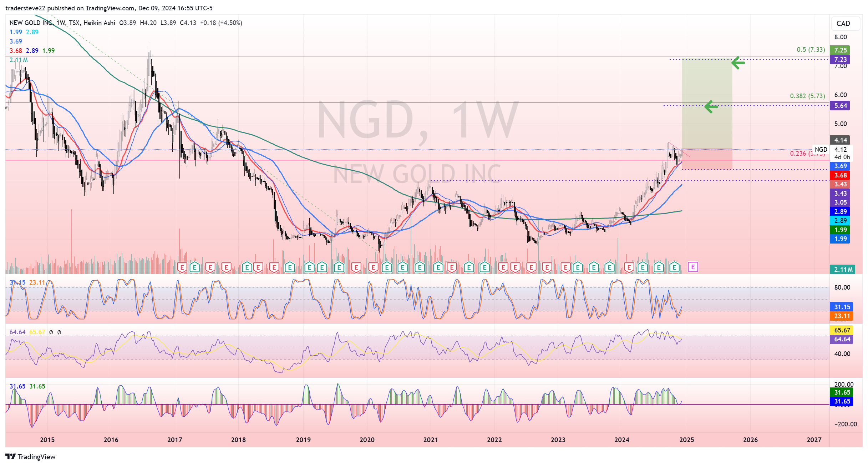Screen dimensions: 868x466
Task: Click the close value C4.13
Action: (188, 23)
